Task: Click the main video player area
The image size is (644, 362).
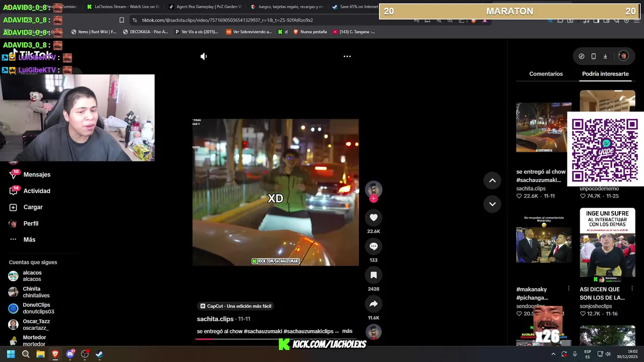Action: (276, 192)
